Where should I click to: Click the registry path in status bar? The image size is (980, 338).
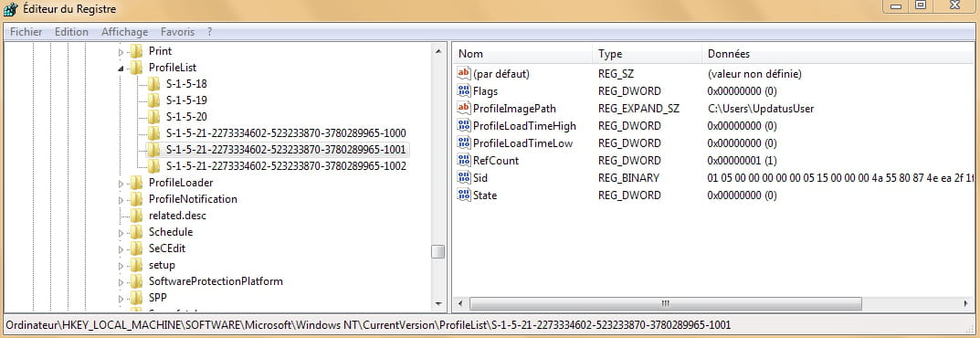click(x=367, y=325)
